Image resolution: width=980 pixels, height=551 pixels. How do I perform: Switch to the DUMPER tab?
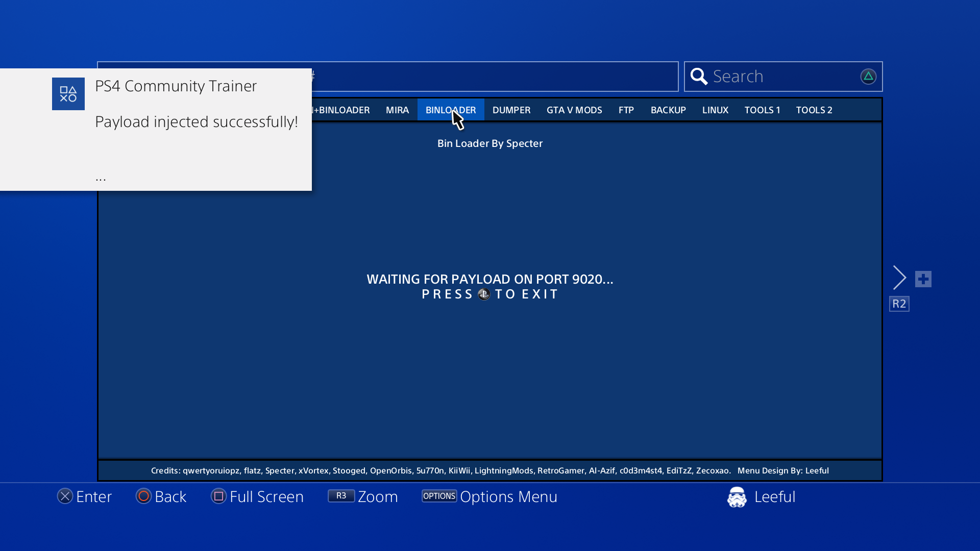pyautogui.click(x=511, y=110)
